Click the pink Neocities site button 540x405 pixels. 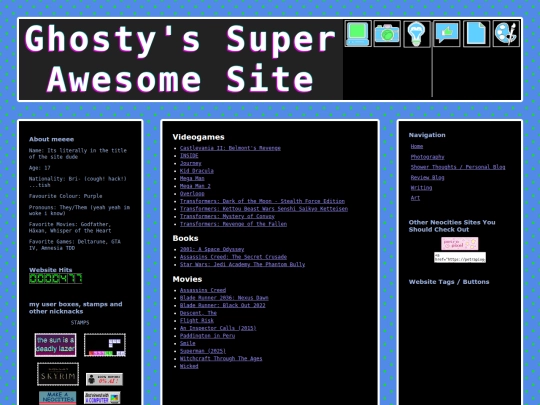[460, 244]
